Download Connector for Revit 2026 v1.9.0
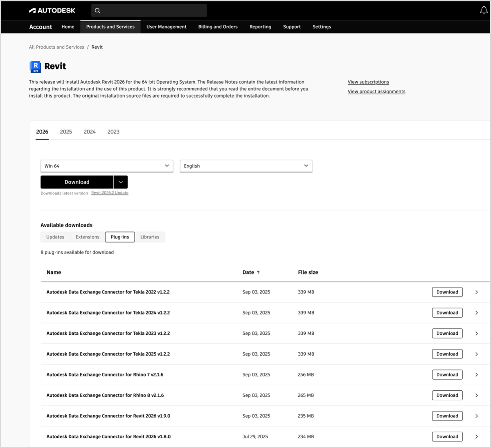 (447, 416)
